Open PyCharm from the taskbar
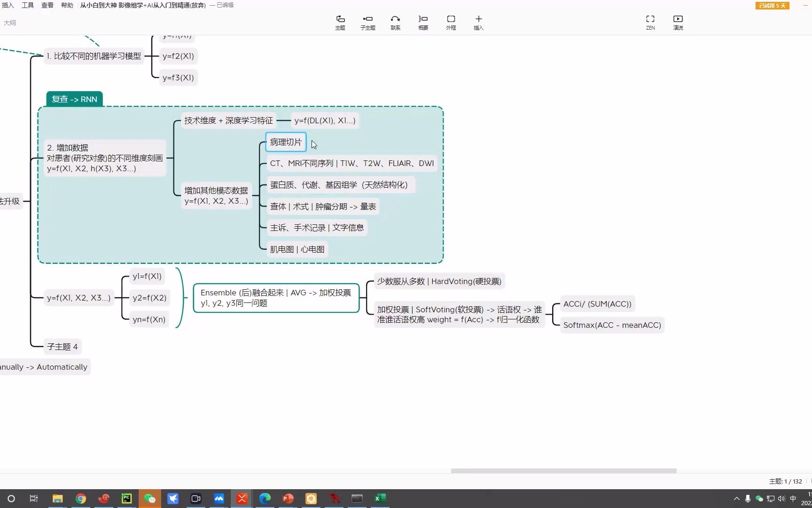 (x=127, y=499)
